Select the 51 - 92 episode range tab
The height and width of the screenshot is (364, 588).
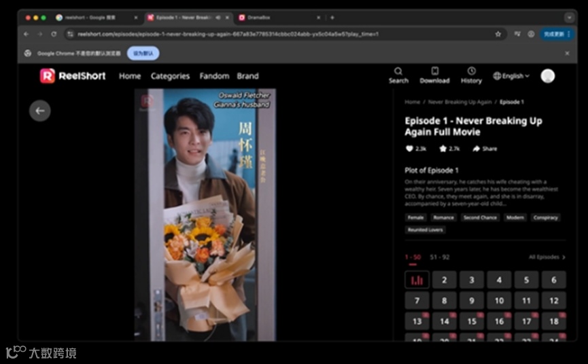(440, 257)
